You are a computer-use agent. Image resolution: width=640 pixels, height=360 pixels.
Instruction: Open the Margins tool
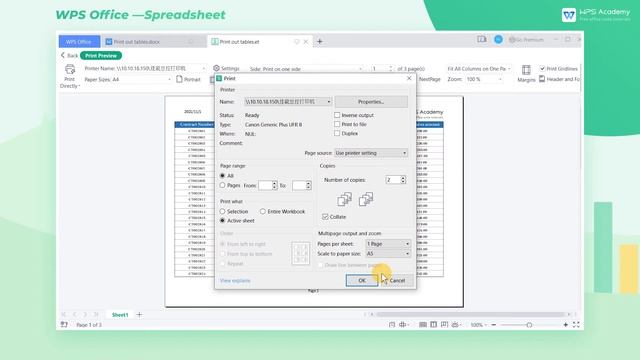click(526, 73)
